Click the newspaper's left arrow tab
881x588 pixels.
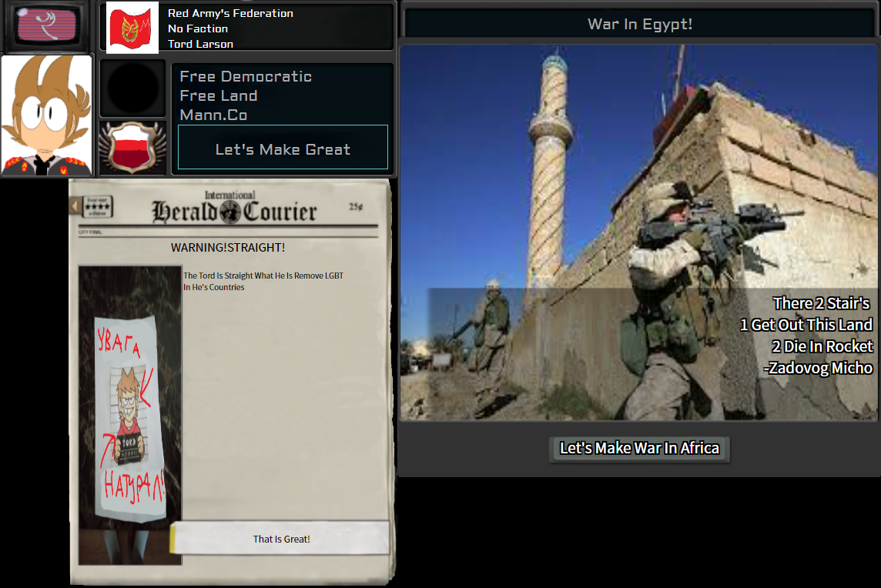pos(75,206)
